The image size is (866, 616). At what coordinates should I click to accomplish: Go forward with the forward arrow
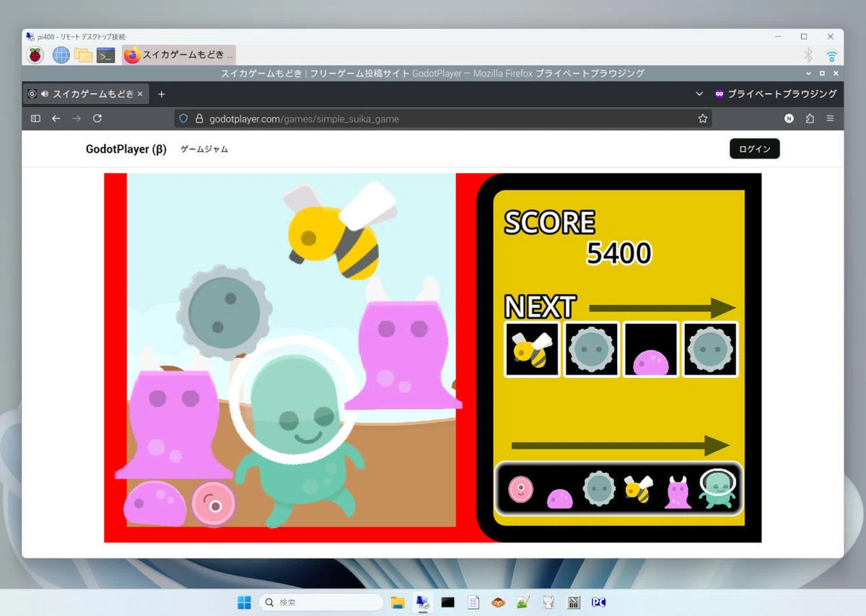pyautogui.click(x=76, y=118)
